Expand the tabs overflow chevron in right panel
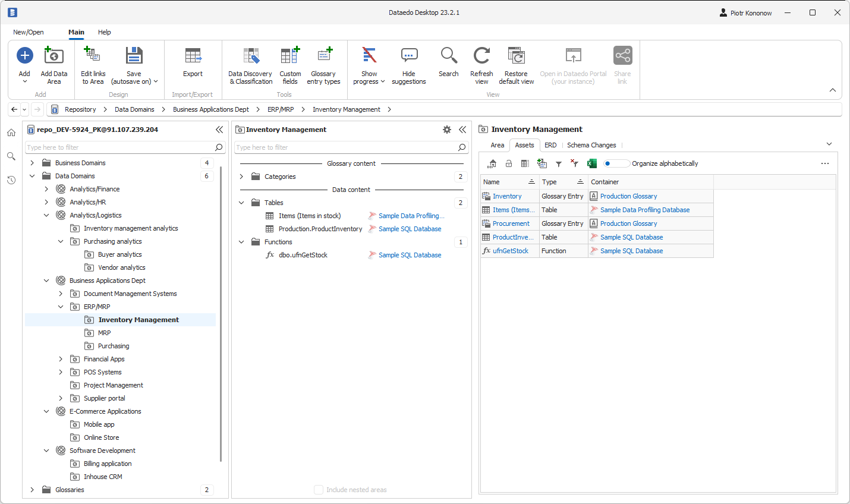Image resolution: width=850 pixels, height=504 pixels. (829, 144)
